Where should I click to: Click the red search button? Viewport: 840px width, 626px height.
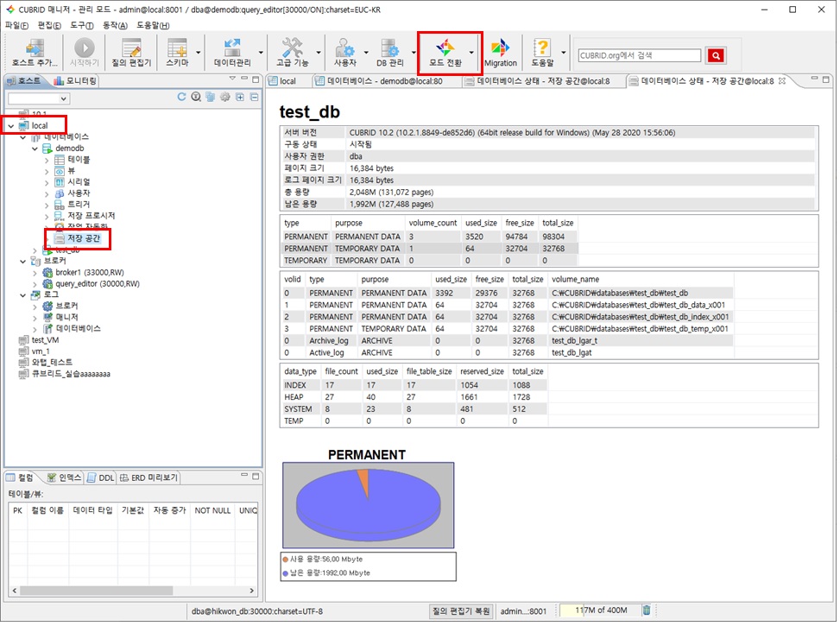(716, 55)
